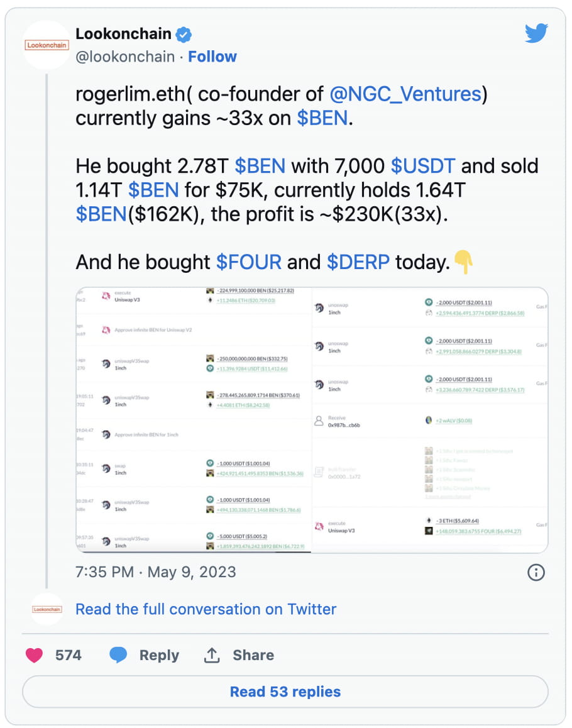Click the reply speech bubble icon
The height and width of the screenshot is (728, 572).
[118, 655]
